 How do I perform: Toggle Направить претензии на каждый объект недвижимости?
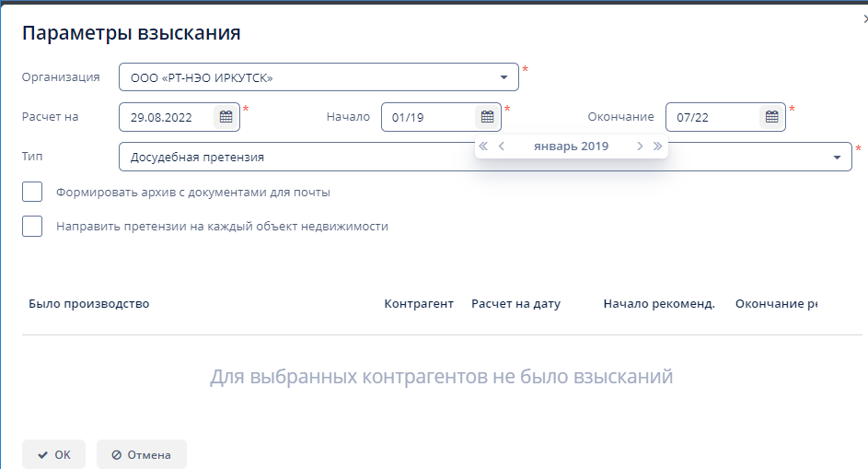pos(32,226)
